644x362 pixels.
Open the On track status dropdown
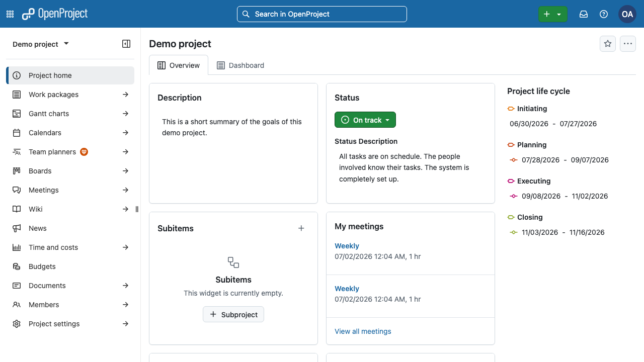pyautogui.click(x=365, y=120)
